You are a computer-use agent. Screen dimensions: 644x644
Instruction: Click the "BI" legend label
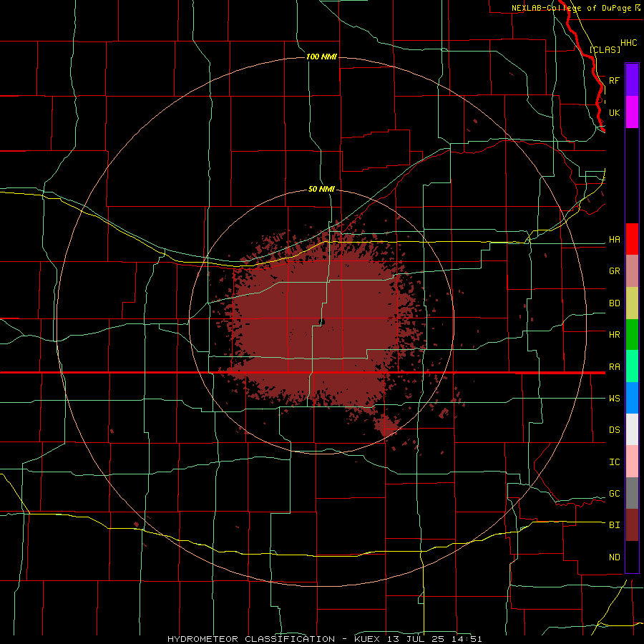click(615, 525)
